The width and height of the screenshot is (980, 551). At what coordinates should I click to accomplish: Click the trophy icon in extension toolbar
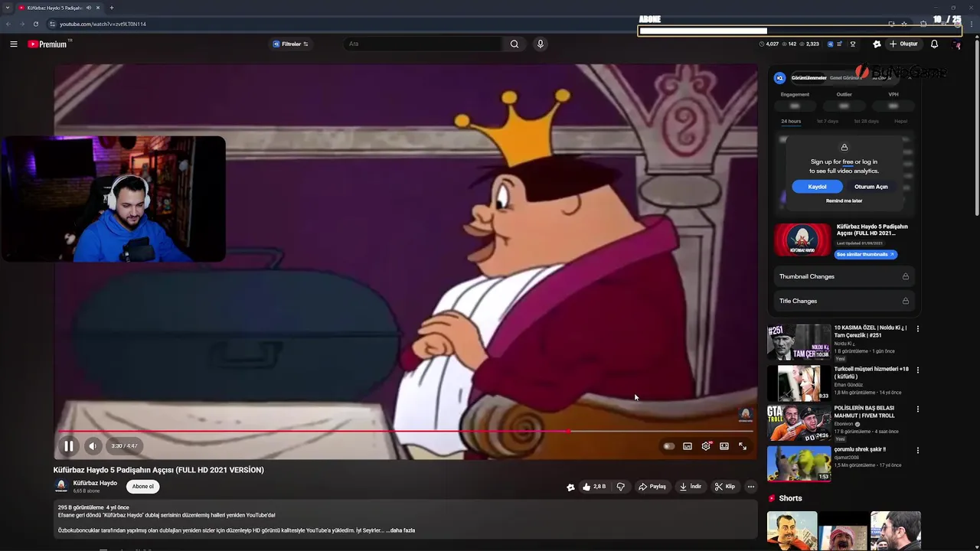[853, 44]
